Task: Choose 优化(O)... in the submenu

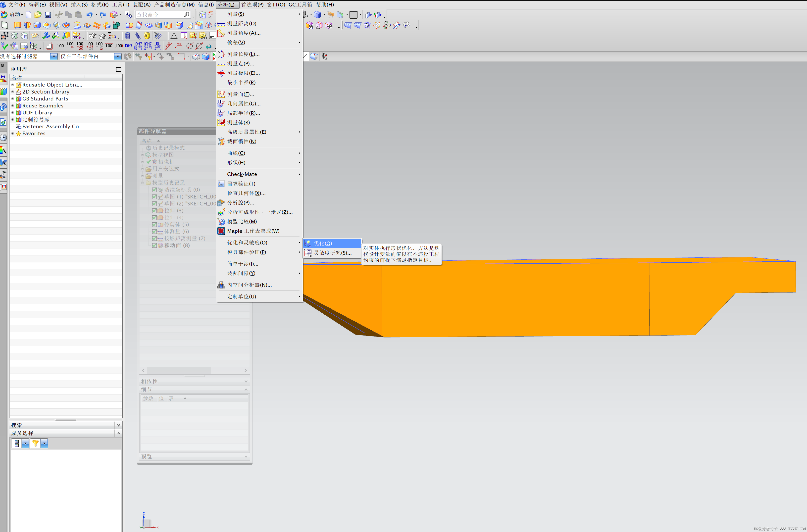Action: [x=332, y=243]
